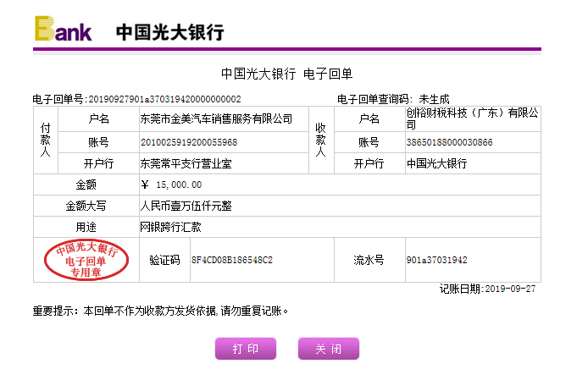The height and width of the screenshot is (391, 588).
Task: Click the 关闭 close button
Action: 329,349
